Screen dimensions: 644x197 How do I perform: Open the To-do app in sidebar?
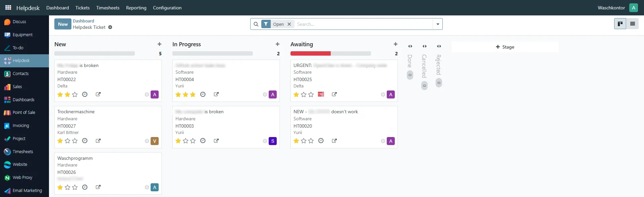click(24, 48)
